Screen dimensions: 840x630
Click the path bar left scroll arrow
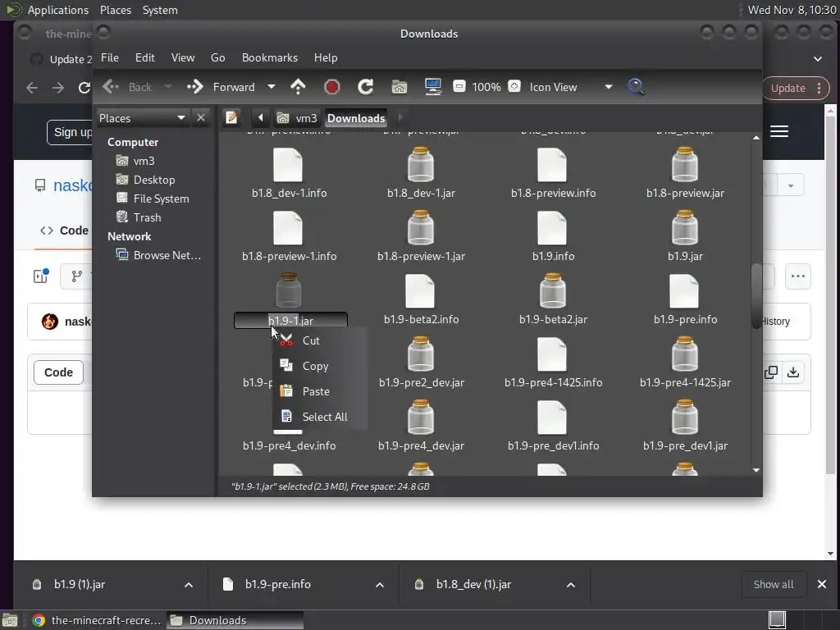[260, 118]
